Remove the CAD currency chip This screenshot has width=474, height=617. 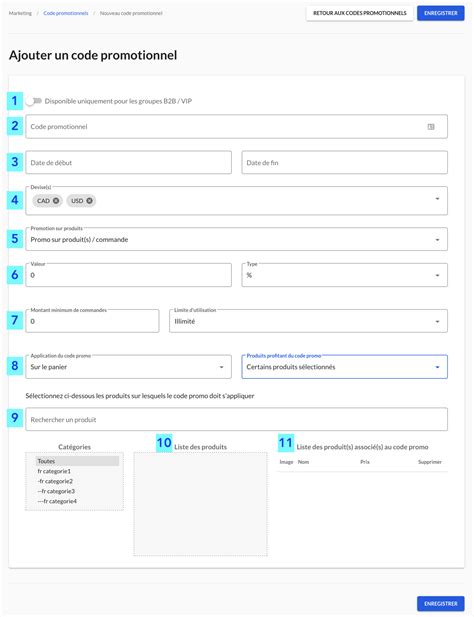tap(56, 201)
